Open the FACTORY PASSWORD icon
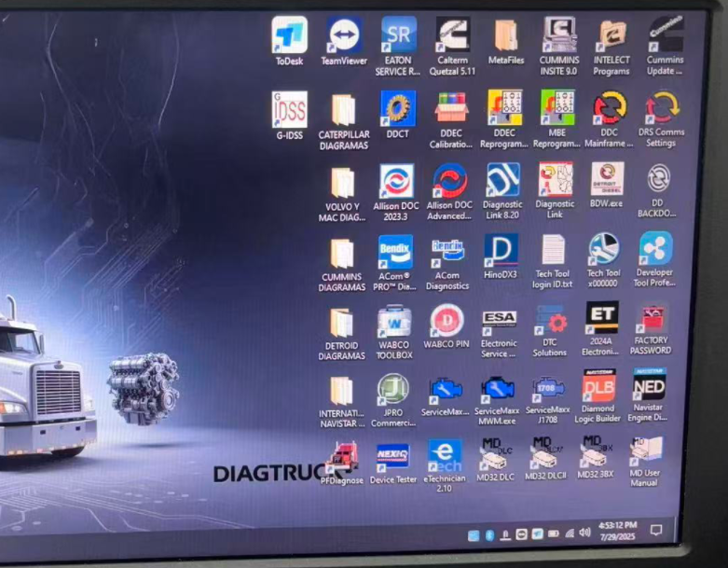728x568 pixels. pyautogui.click(x=651, y=331)
